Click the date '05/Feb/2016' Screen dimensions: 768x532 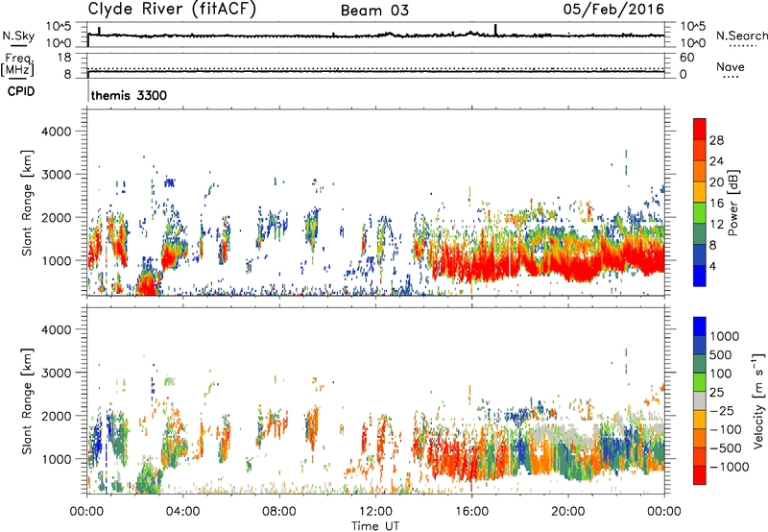coord(613,10)
